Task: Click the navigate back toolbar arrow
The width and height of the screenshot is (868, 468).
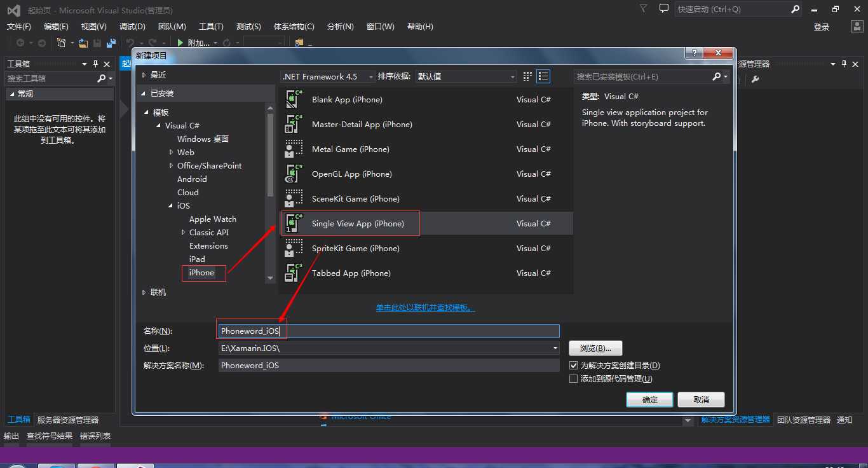Action: (20, 43)
